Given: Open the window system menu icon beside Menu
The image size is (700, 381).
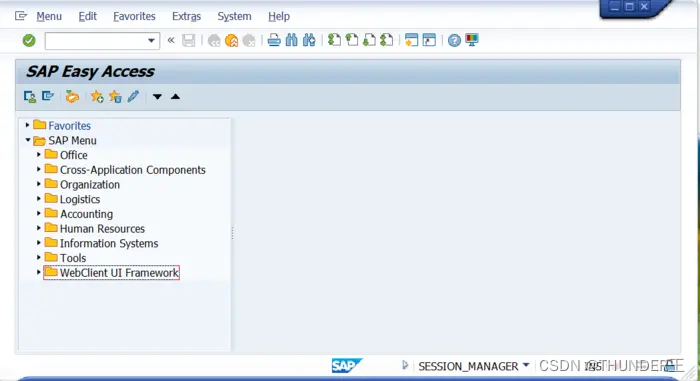Looking at the screenshot, I should (21, 17).
